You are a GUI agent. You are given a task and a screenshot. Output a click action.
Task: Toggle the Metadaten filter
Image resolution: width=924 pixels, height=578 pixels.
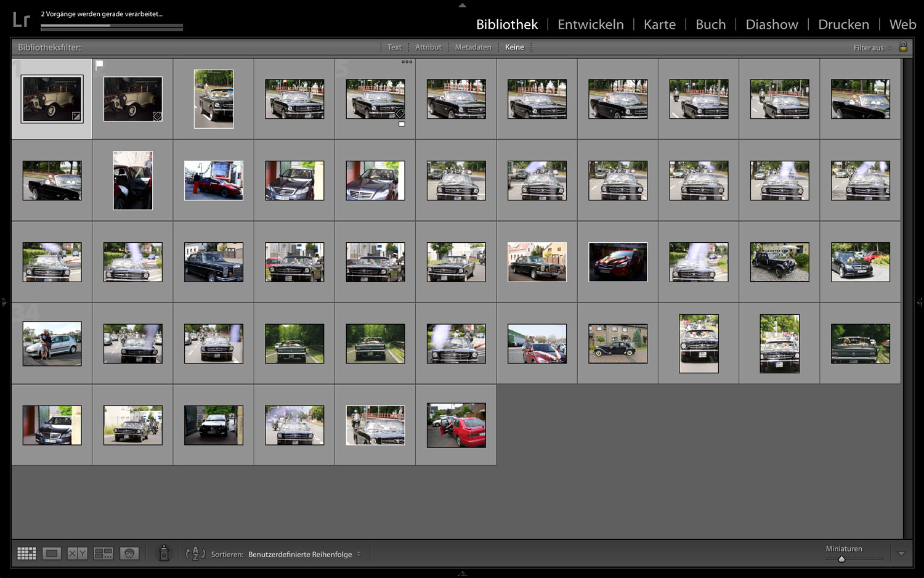[473, 47]
